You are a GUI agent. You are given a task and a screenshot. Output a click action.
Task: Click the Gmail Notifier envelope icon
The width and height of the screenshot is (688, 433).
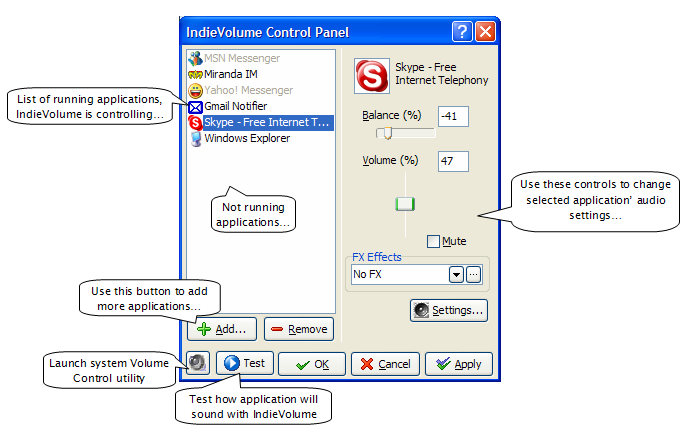(195, 107)
